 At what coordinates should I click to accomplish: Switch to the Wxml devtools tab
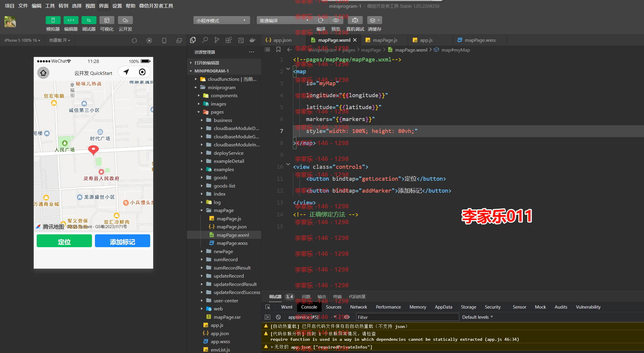tap(287, 307)
